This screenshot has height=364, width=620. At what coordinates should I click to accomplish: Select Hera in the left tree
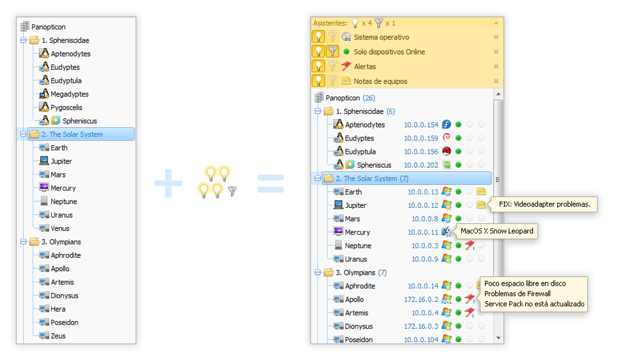tap(58, 309)
